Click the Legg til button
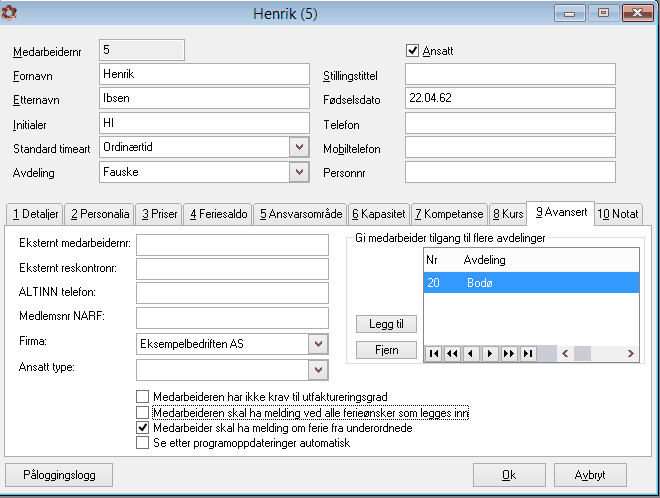The image size is (660, 498). (x=386, y=324)
